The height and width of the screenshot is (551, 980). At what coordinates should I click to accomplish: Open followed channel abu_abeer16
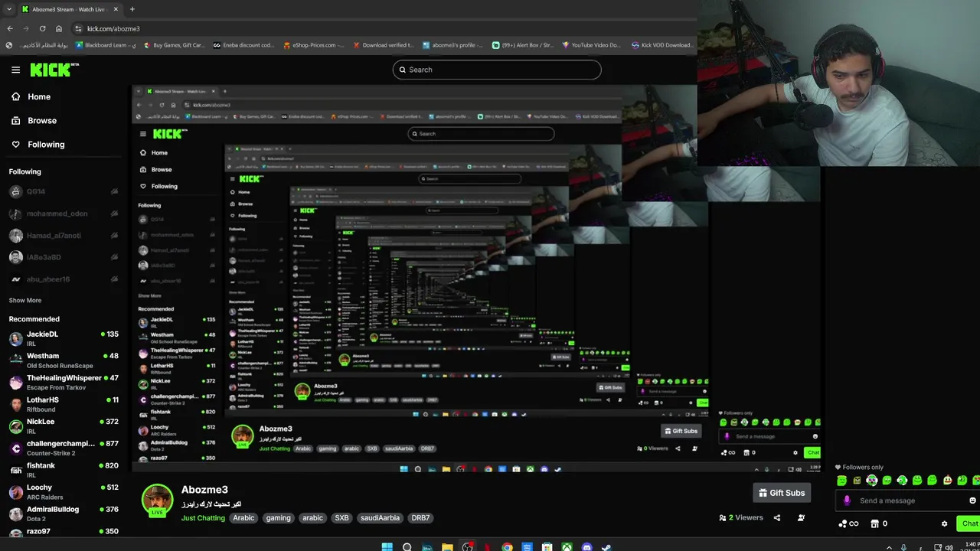tap(64, 279)
